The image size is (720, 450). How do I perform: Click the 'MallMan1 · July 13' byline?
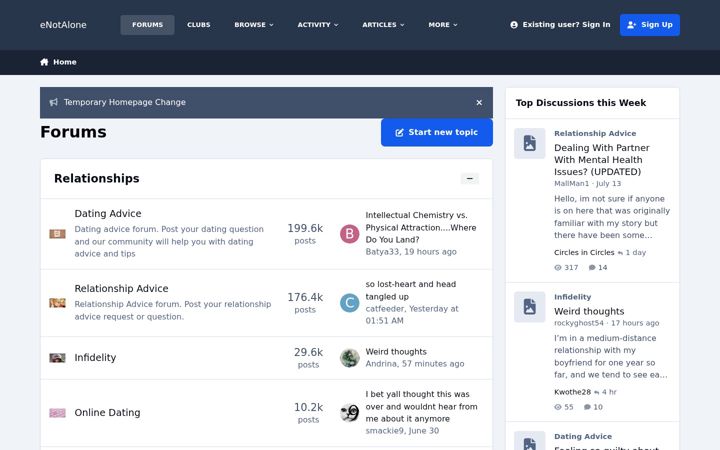click(x=587, y=184)
